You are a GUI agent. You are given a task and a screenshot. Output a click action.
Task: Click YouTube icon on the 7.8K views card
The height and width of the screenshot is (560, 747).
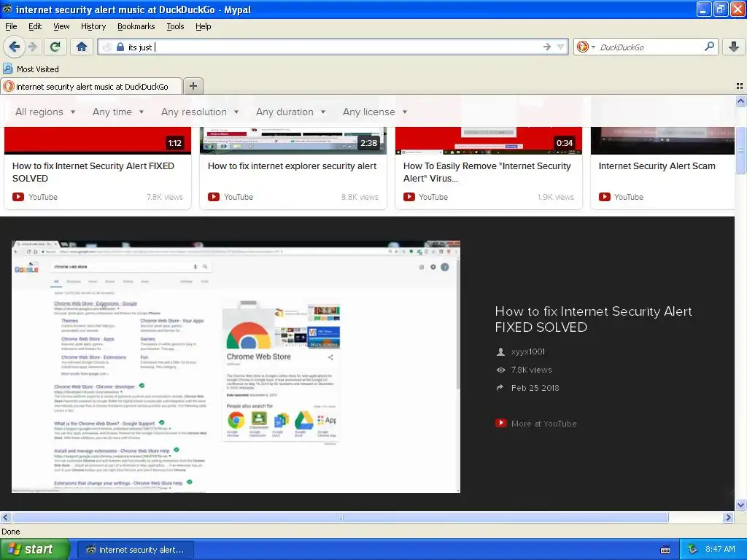click(x=18, y=197)
